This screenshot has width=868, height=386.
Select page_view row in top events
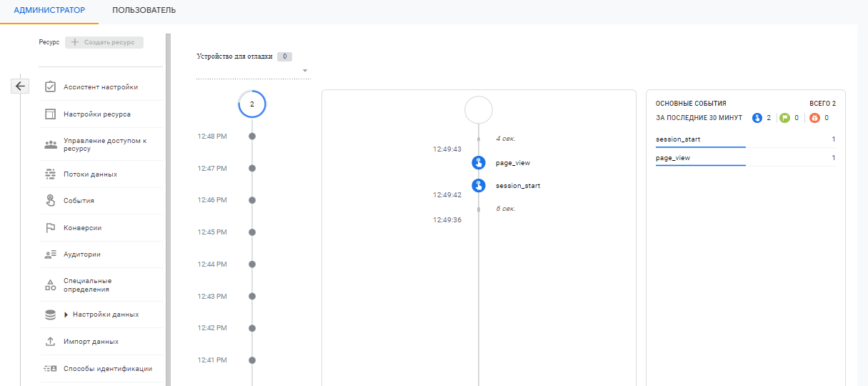click(x=745, y=158)
